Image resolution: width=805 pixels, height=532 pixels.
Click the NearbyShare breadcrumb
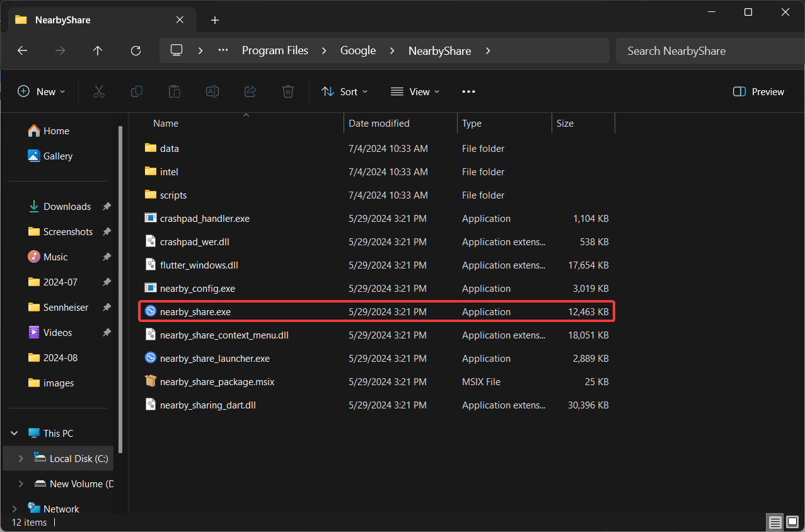coord(440,51)
